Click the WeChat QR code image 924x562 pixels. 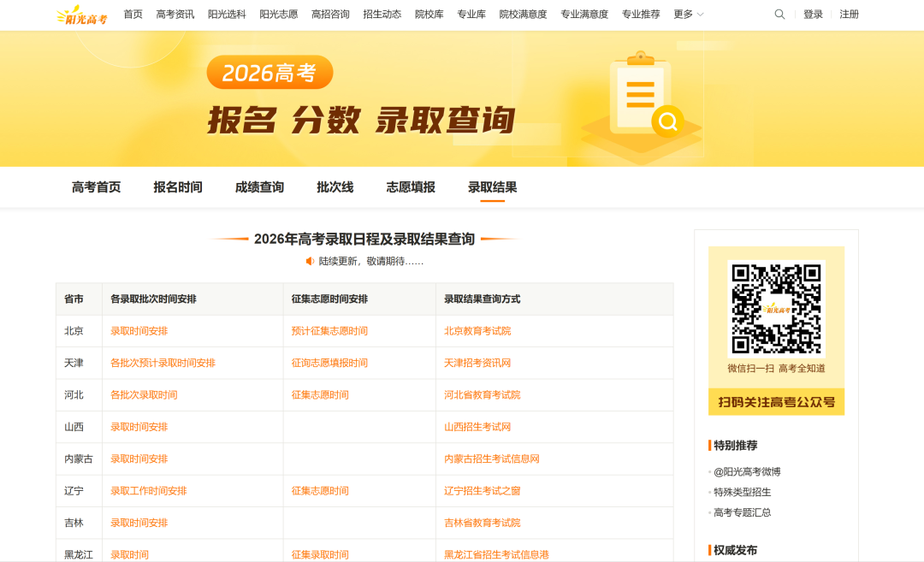point(776,309)
